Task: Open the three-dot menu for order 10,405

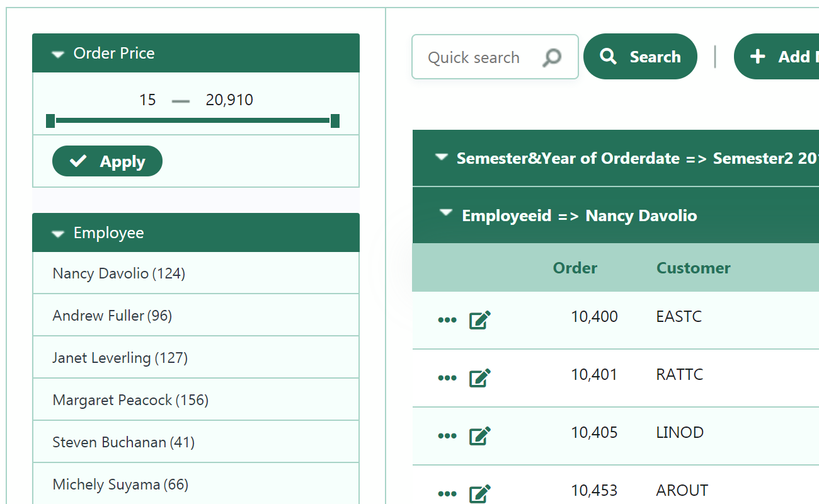Action: click(x=447, y=436)
